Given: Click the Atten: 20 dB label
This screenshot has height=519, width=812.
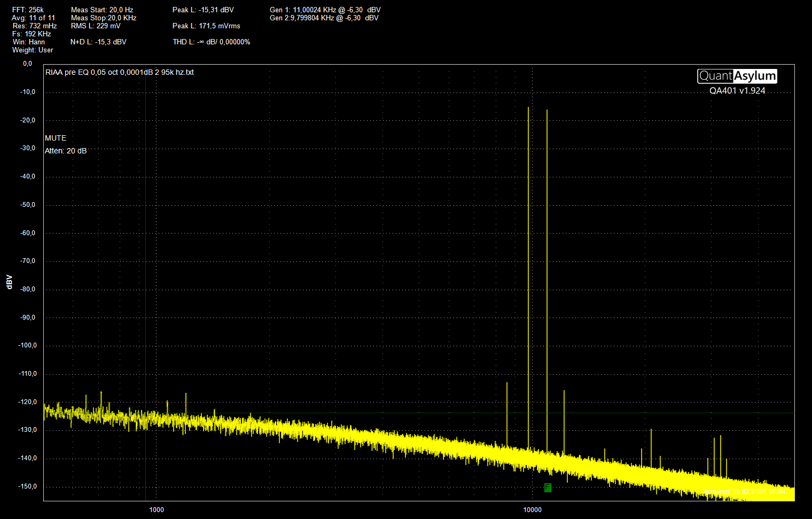Looking at the screenshot, I should [66, 151].
